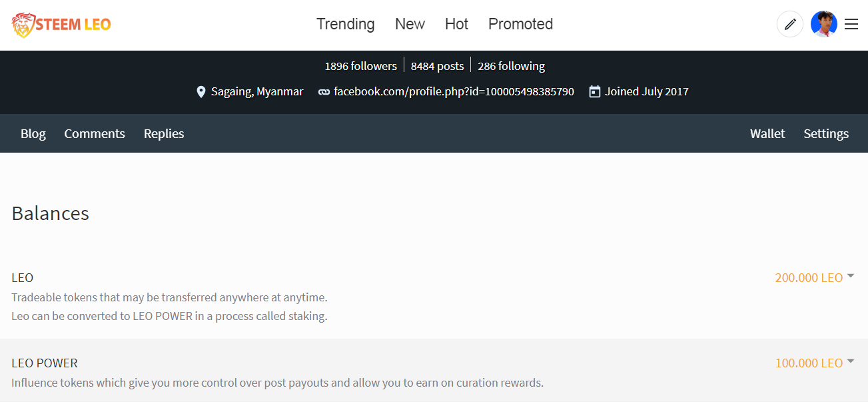Switch to the Comments tab

[95, 133]
